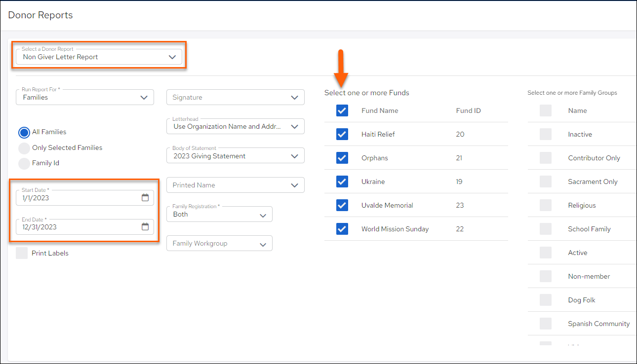This screenshot has width=637, height=364.
Task: Click fund ID 23 cell
Action: click(x=460, y=205)
